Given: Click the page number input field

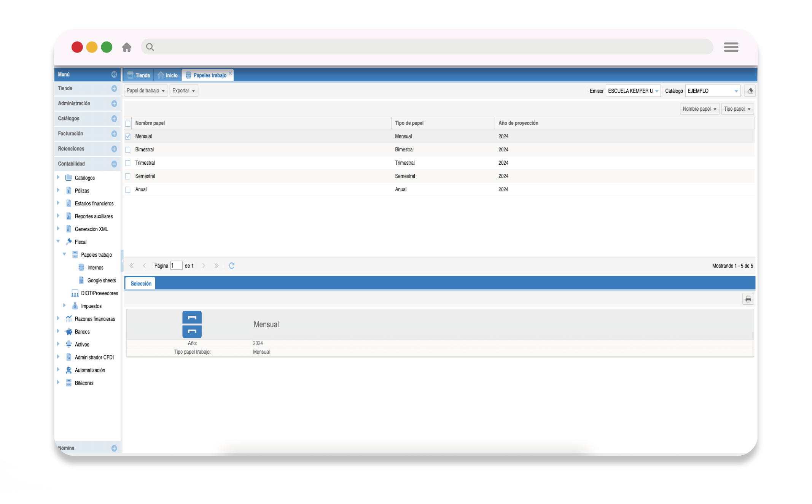Looking at the screenshot, I should (x=176, y=266).
